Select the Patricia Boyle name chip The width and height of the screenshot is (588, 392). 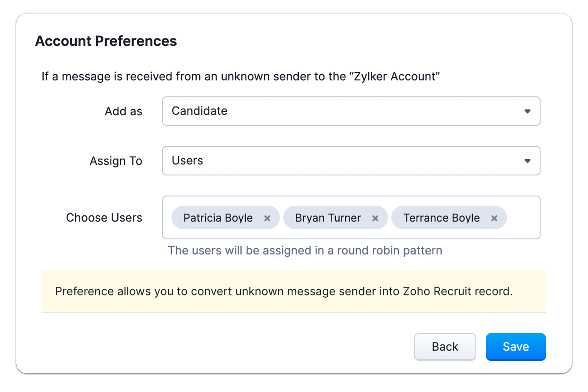(x=218, y=218)
